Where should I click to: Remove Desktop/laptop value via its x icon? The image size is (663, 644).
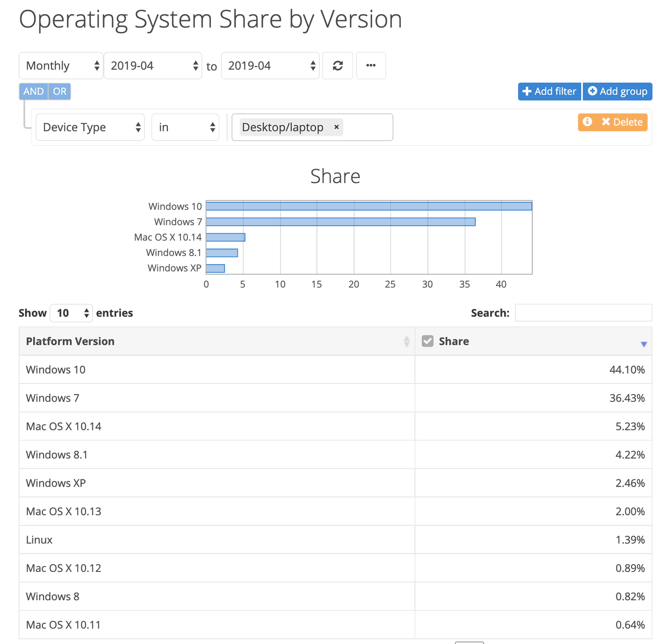pyautogui.click(x=336, y=127)
